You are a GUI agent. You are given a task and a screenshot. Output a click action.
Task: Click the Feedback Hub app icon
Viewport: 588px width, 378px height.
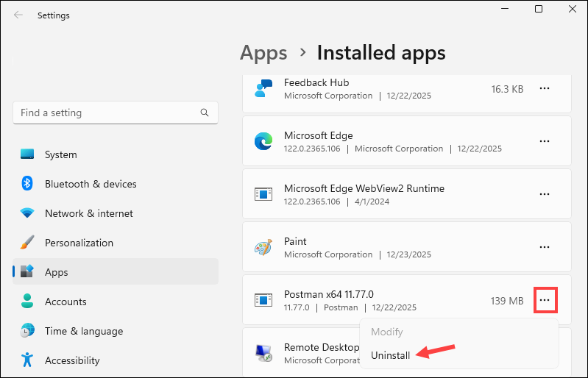coord(263,88)
